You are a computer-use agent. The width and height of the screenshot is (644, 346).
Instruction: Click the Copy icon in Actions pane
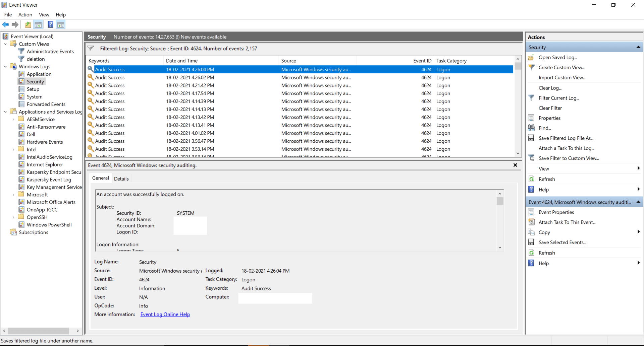pos(531,232)
